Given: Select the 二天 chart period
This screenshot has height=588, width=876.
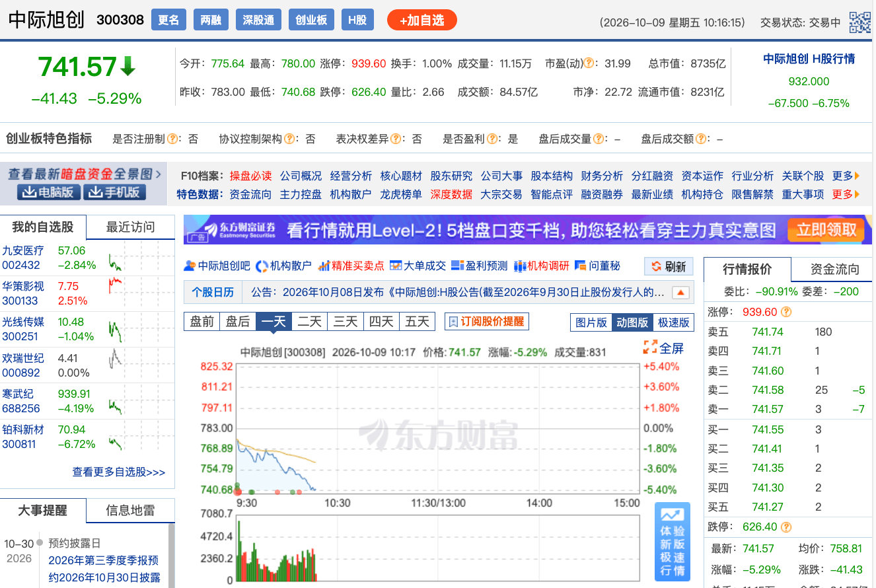Looking at the screenshot, I should (309, 322).
